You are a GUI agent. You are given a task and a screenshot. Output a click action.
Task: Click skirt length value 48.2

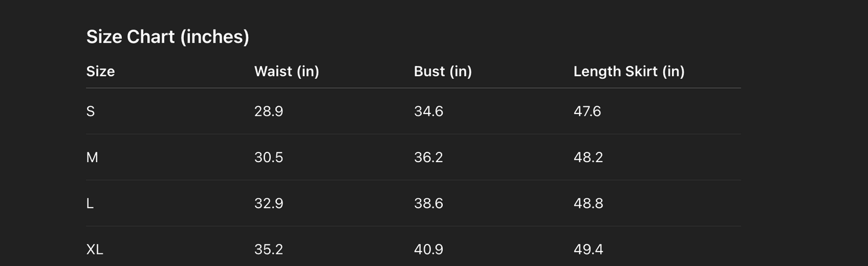coord(588,157)
